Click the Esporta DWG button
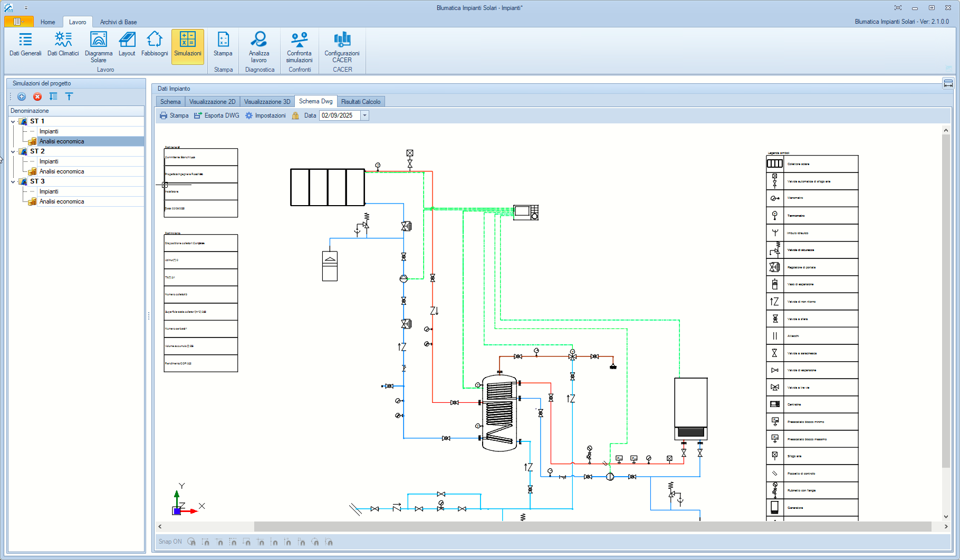Viewport: 960px width, 560px height. coord(217,115)
